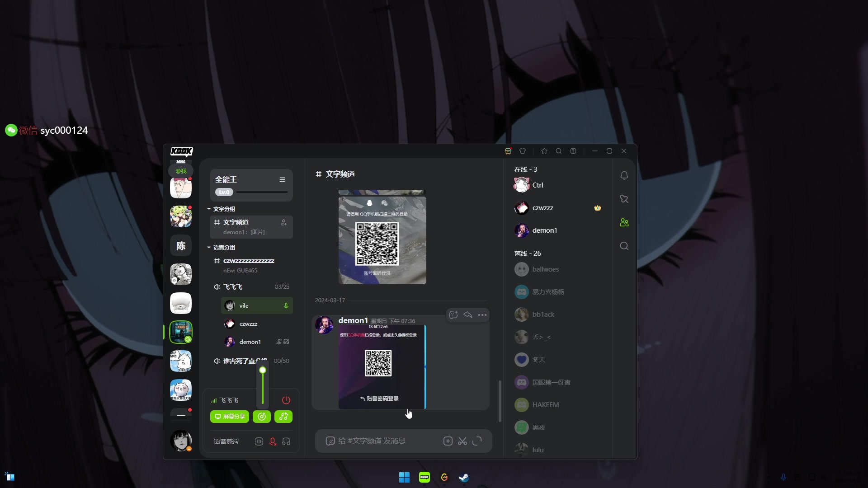This screenshot has width=868, height=488.
Task: Select user czwzzz in voice channel list
Action: (x=257, y=324)
